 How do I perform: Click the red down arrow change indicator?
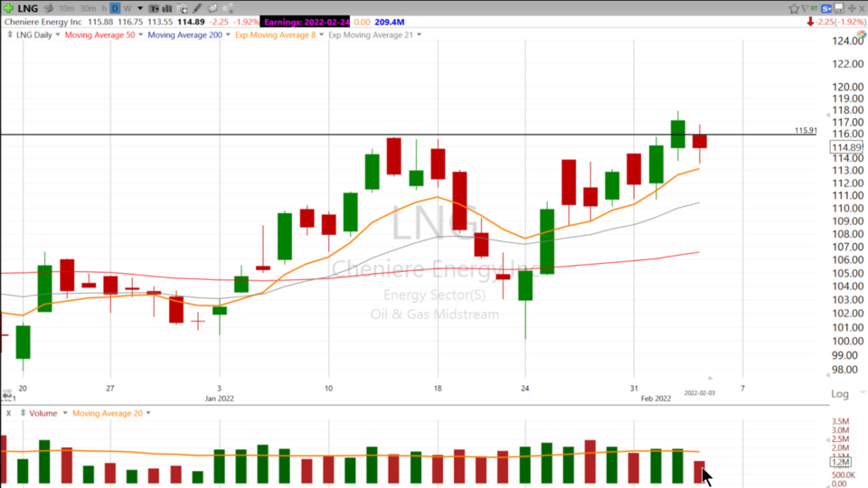point(810,22)
